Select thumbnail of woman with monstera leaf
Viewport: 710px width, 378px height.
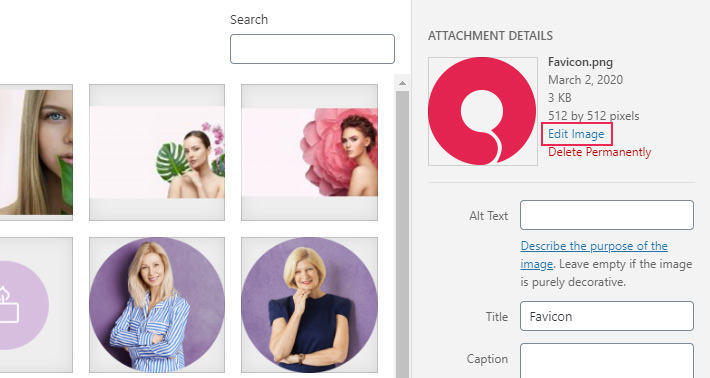[x=157, y=153]
